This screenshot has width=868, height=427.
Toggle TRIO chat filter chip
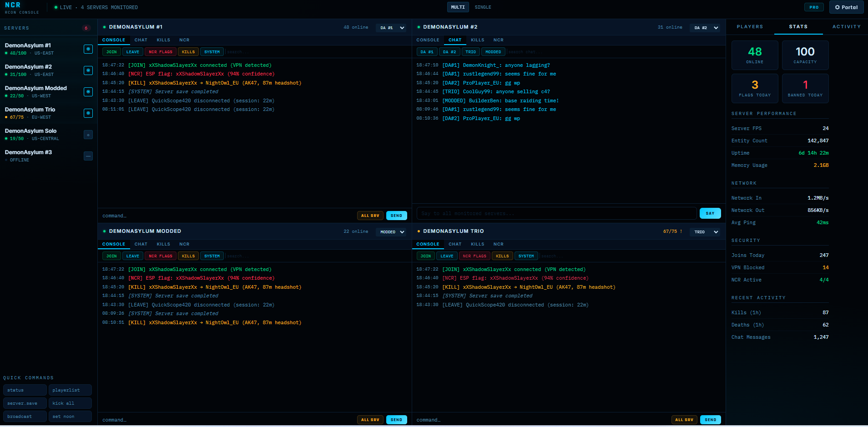pos(471,52)
